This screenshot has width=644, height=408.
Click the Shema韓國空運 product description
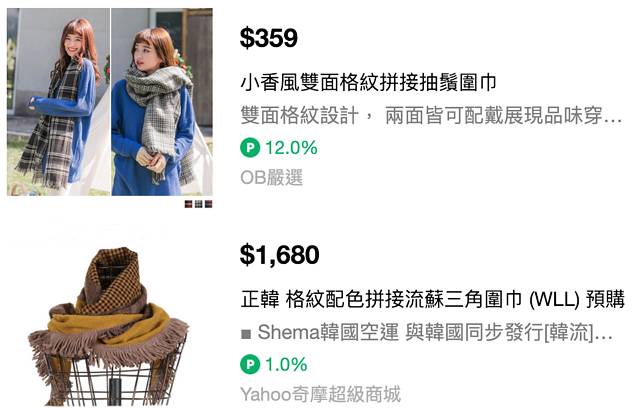tap(426, 332)
